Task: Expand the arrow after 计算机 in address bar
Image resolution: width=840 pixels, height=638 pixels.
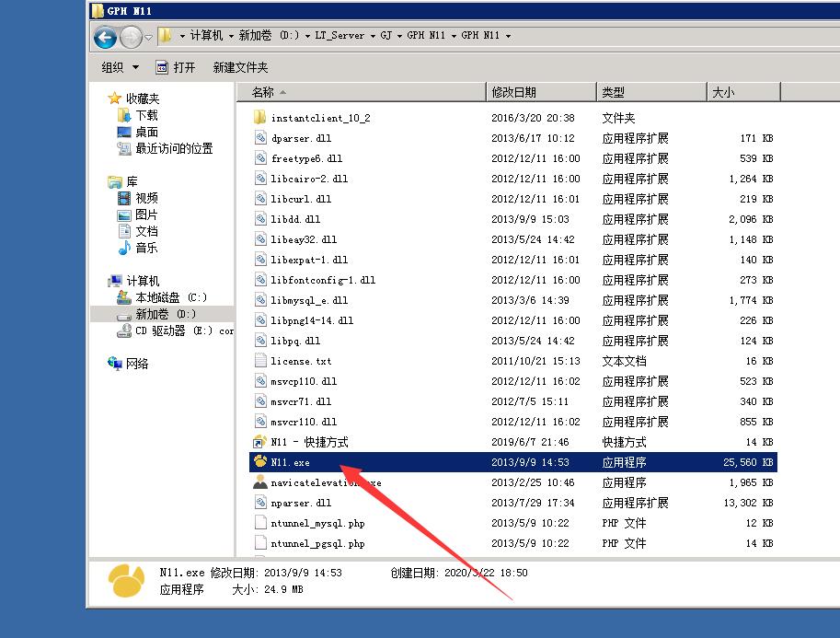Action: (230, 36)
